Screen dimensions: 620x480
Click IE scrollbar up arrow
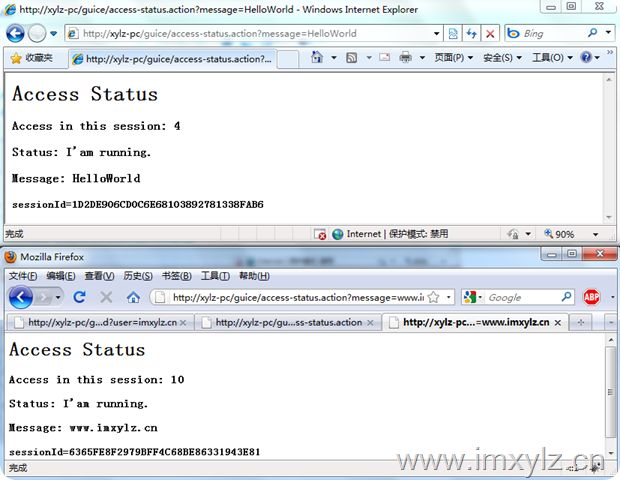tap(609, 79)
